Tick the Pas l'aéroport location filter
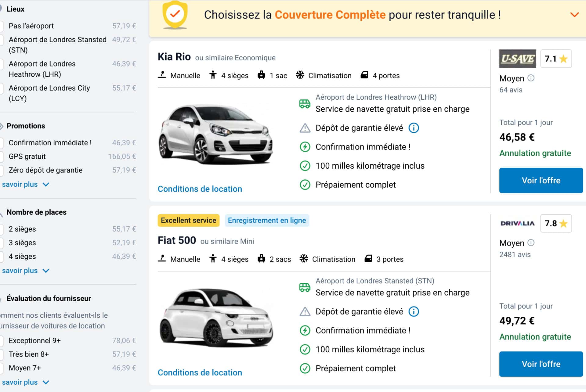The width and height of the screenshot is (586, 392). tap(1, 26)
